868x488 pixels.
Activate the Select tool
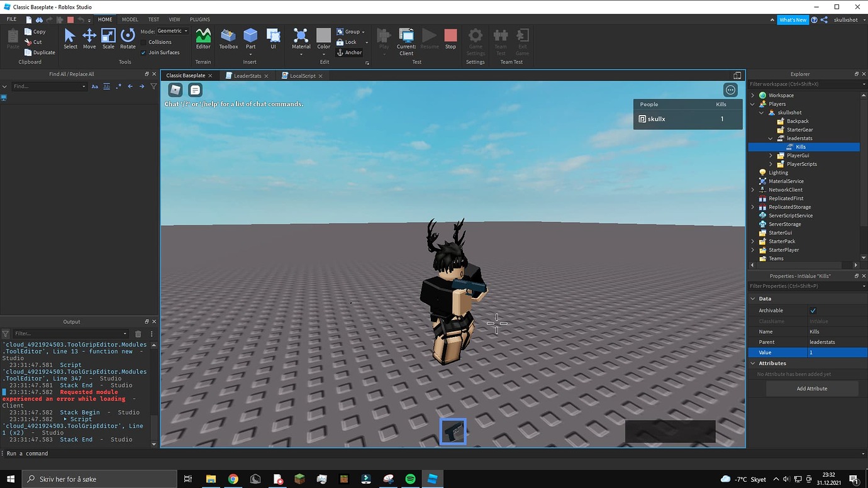tap(70, 39)
